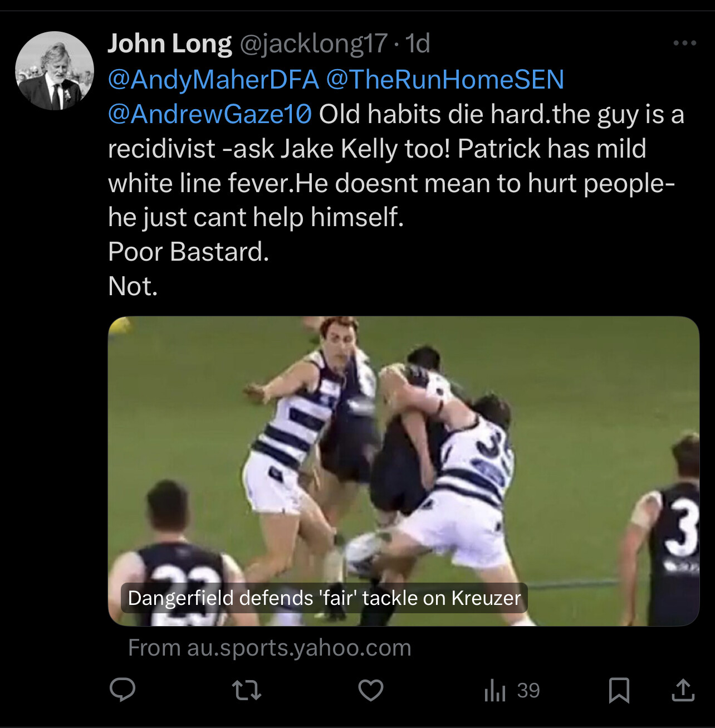Click the John Long display name
This screenshot has height=728, width=715.
pyautogui.click(x=169, y=43)
